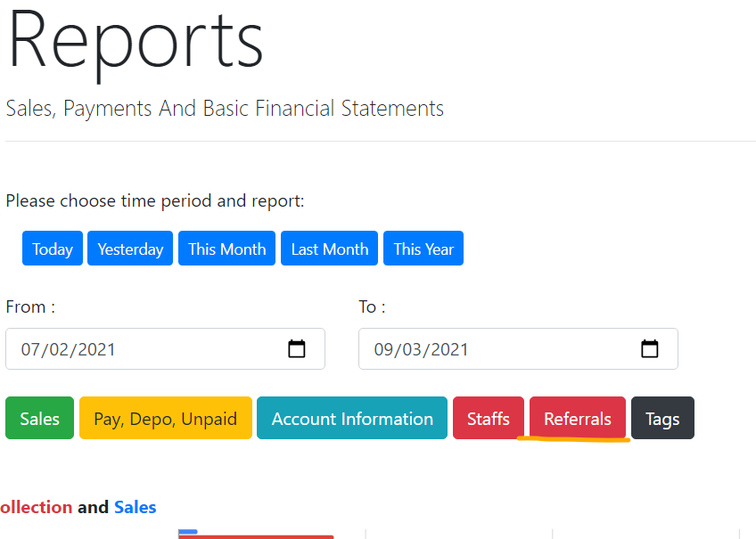The image size is (756, 539).
Task: Set the period to This Month
Action: click(226, 249)
